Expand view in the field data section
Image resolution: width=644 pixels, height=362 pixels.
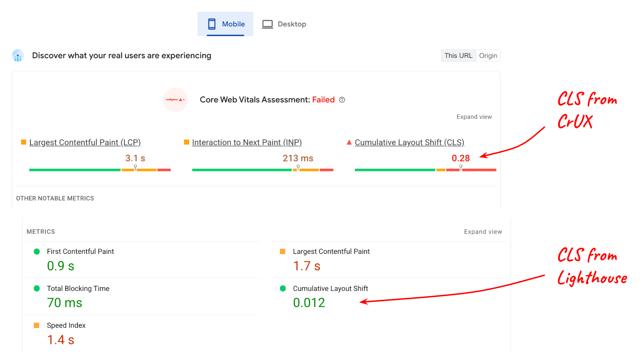[x=474, y=117]
